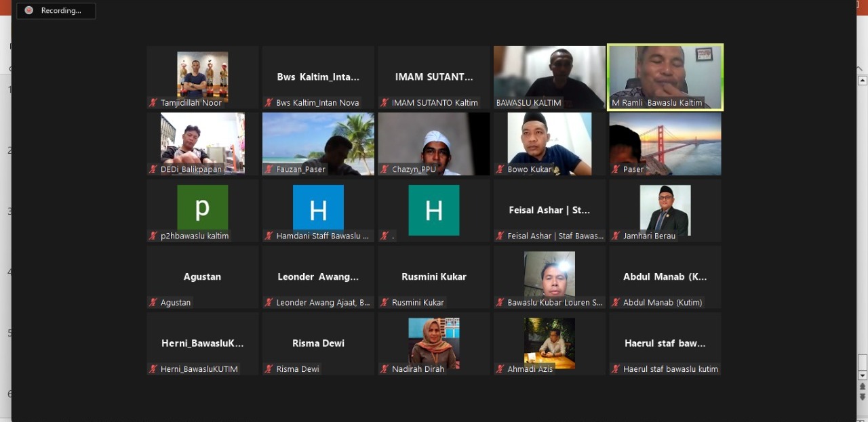Image resolution: width=868 pixels, height=422 pixels.
Task: Click muted mic icon beside Jamhari Berau
Action: (616, 236)
